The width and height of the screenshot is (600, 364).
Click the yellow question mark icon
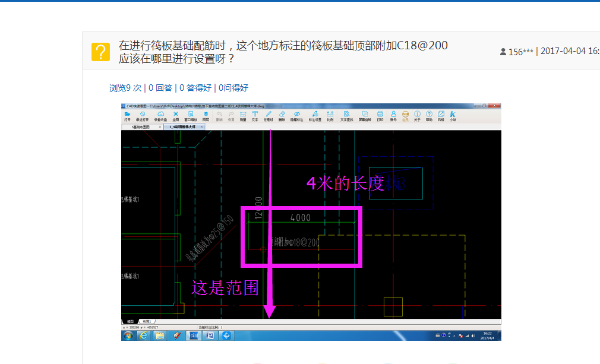(x=100, y=52)
